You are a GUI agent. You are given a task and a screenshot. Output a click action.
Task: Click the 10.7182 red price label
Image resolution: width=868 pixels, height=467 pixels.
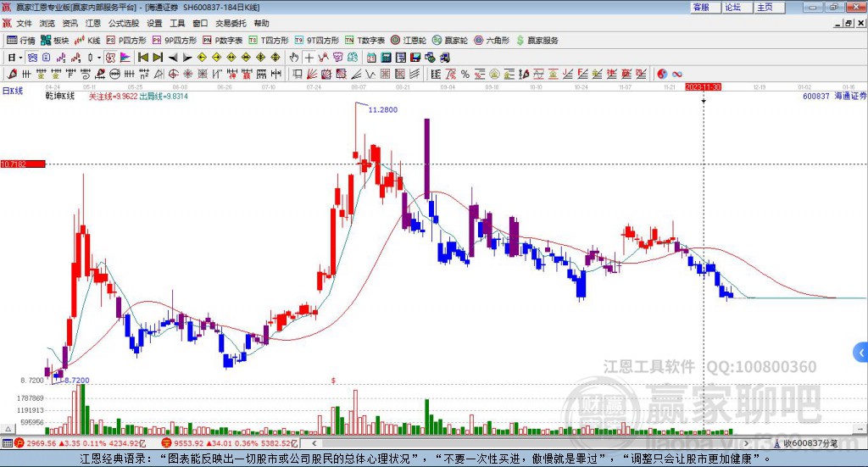coord(23,164)
